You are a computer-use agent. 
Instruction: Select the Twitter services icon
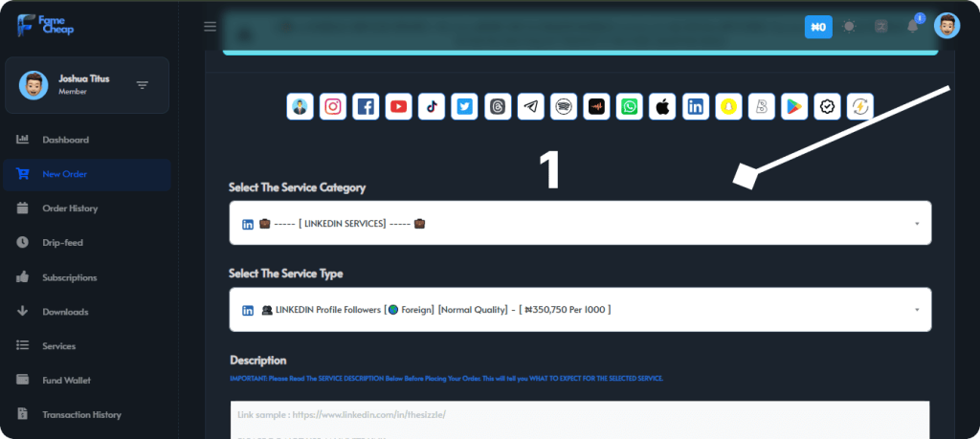tap(464, 107)
